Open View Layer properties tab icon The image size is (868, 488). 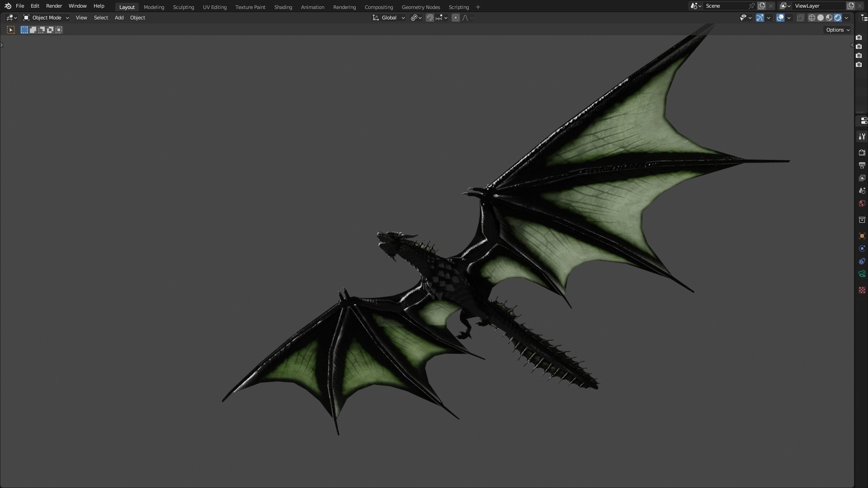click(x=862, y=178)
